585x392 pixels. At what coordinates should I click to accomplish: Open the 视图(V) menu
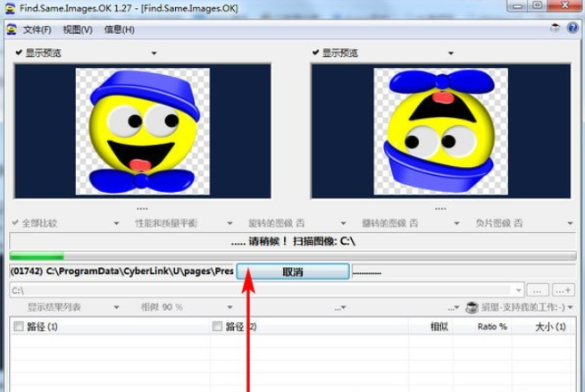click(78, 29)
